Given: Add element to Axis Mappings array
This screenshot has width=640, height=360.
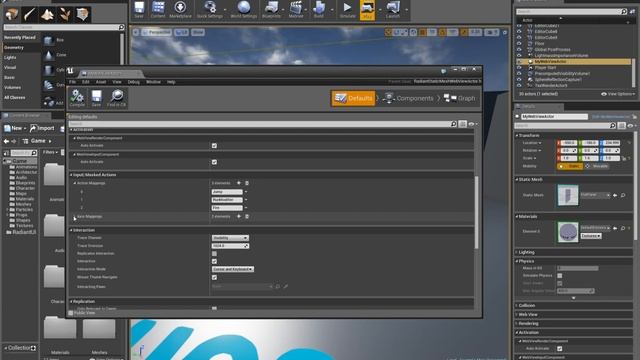Looking at the screenshot, I should point(239,216).
